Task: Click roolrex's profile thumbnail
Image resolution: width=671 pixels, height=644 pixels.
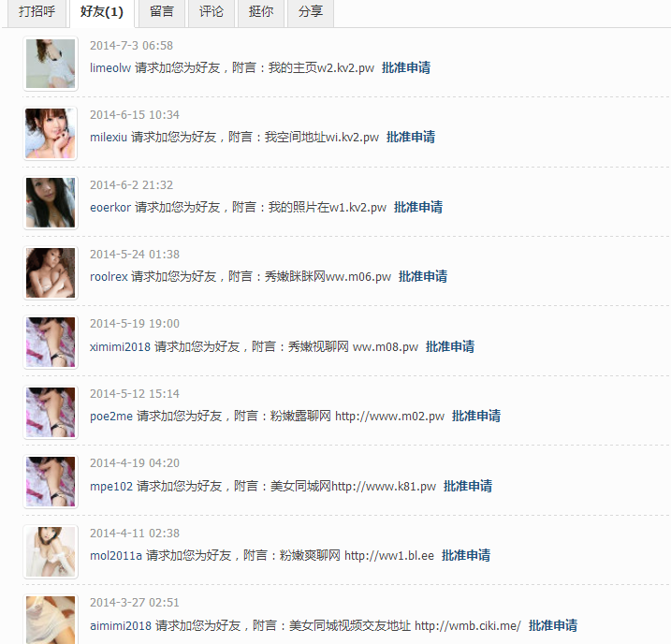Action: pos(51,272)
